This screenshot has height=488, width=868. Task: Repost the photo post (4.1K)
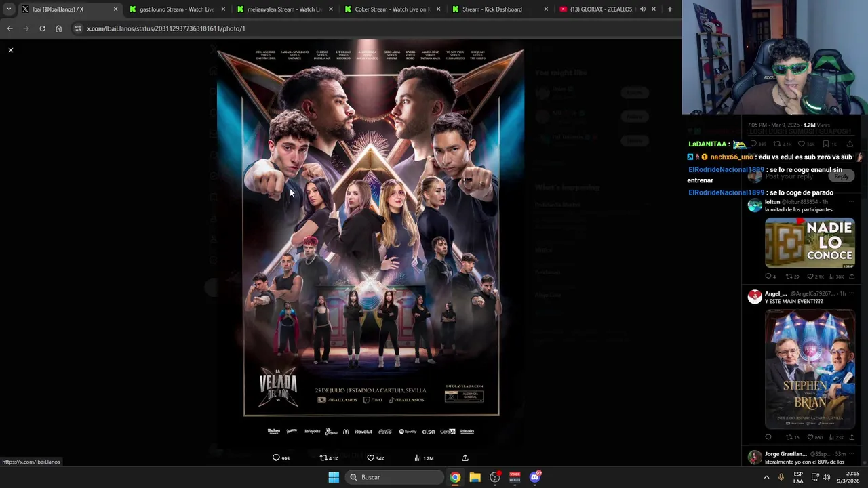328,458
